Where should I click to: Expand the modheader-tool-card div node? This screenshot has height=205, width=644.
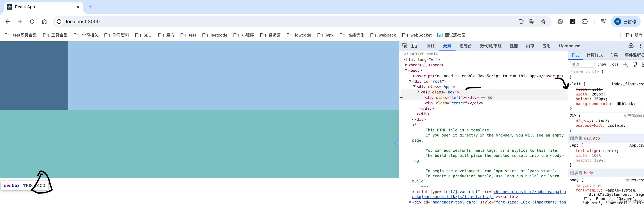[x=410, y=202]
